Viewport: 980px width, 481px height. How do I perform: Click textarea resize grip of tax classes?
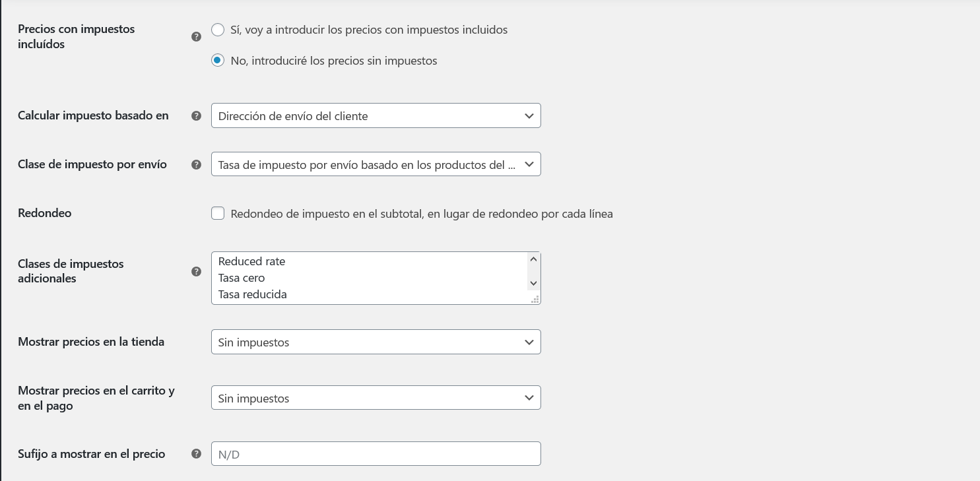(x=536, y=300)
